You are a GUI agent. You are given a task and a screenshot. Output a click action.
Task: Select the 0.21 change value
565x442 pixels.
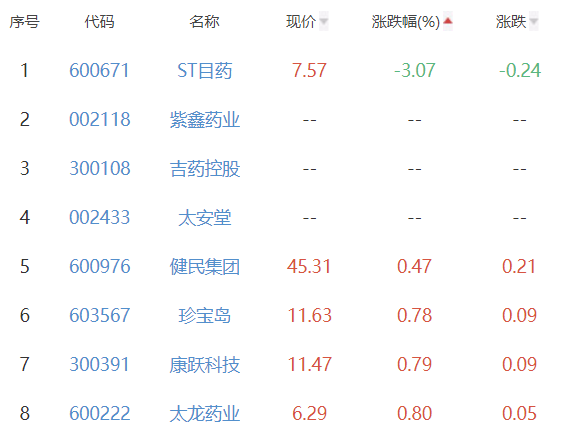coord(519,266)
